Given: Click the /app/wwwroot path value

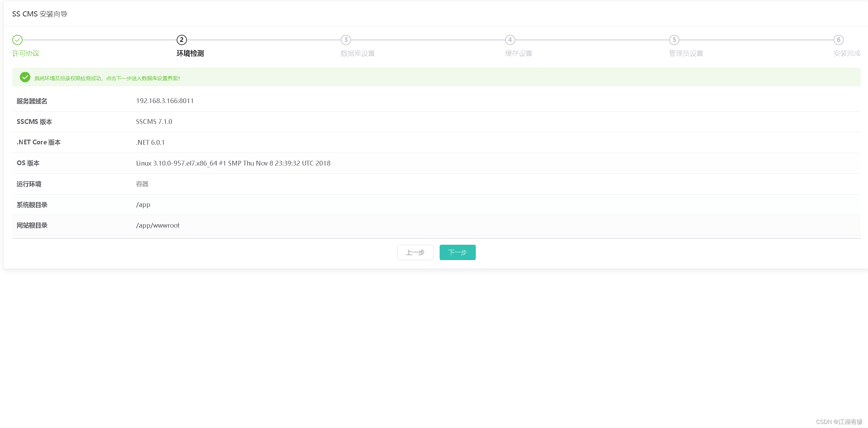Looking at the screenshot, I should point(158,225).
